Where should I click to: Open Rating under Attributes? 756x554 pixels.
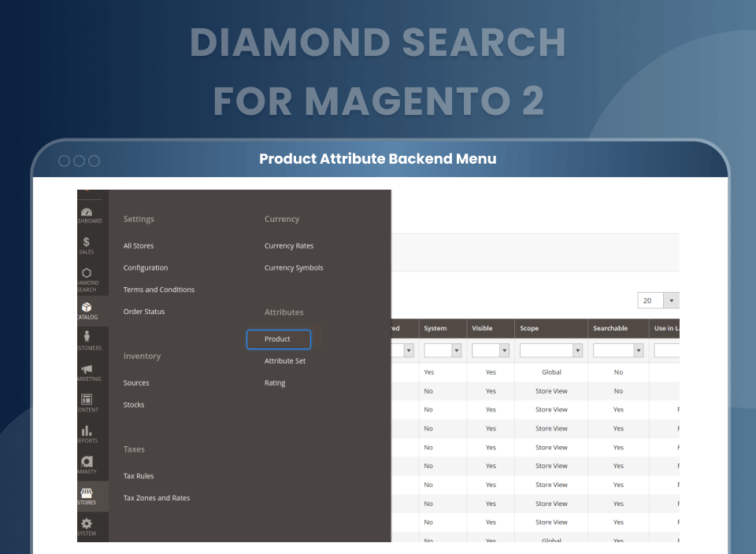tap(275, 383)
